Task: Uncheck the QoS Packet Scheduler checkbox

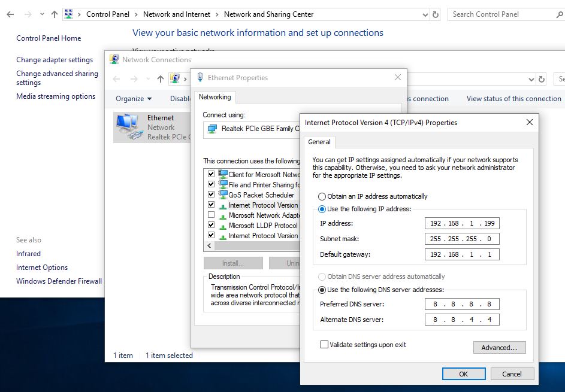Action: tap(211, 195)
